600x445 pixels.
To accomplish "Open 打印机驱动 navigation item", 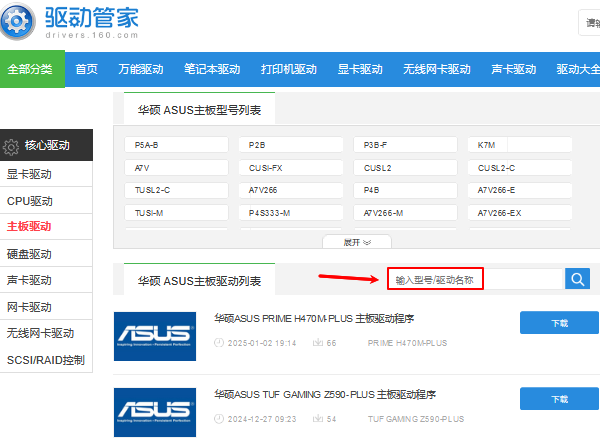I will (289, 69).
